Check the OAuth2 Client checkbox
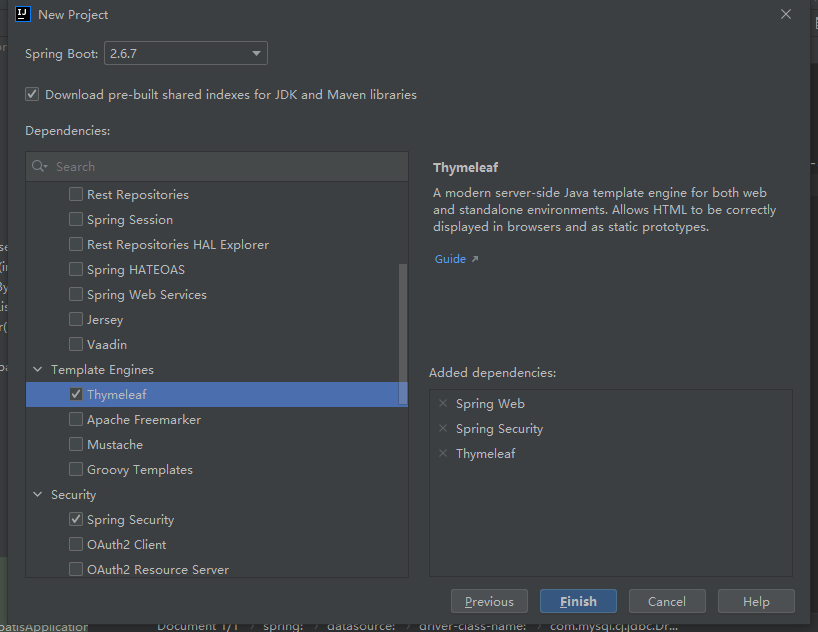This screenshot has height=632, width=818. 76,544
